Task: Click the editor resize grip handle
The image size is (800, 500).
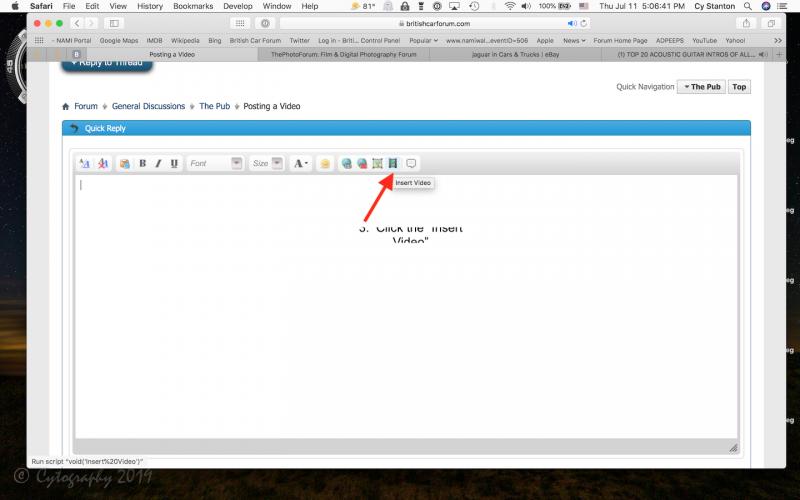Action: coord(733,448)
